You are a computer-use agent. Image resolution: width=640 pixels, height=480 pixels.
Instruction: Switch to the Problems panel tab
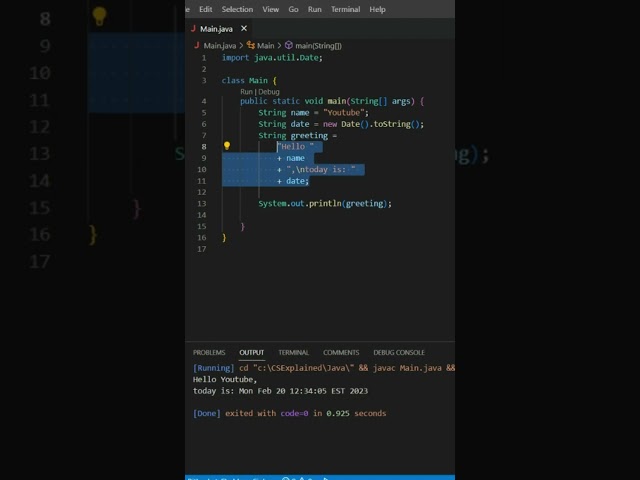point(209,352)
